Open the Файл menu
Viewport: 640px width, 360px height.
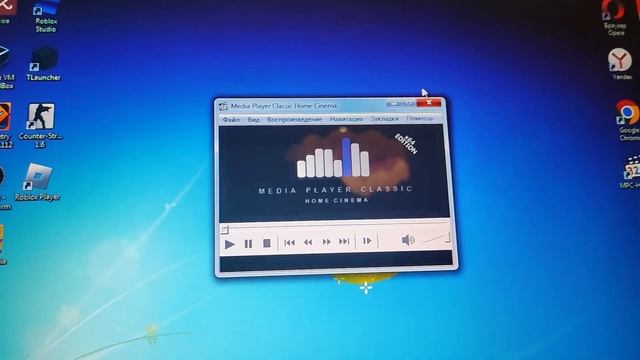tap(231, 120)
